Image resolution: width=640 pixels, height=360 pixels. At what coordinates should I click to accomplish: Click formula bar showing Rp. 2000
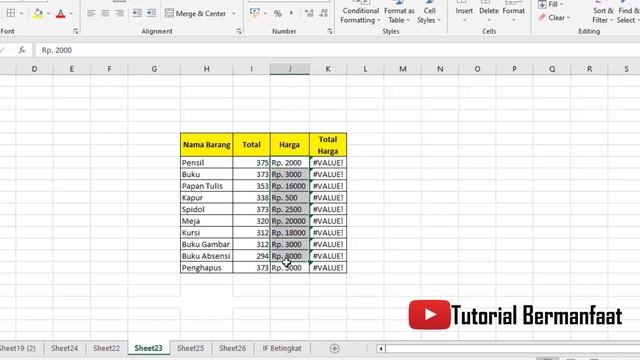tap(337, 50)
